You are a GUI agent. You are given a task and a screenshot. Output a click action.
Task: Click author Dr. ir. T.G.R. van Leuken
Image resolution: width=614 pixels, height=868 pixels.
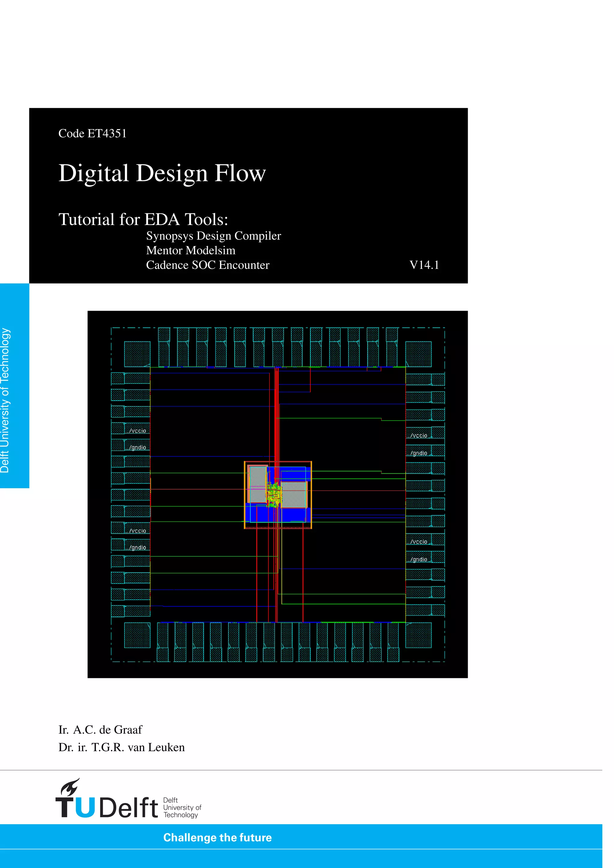click(121, 748)
